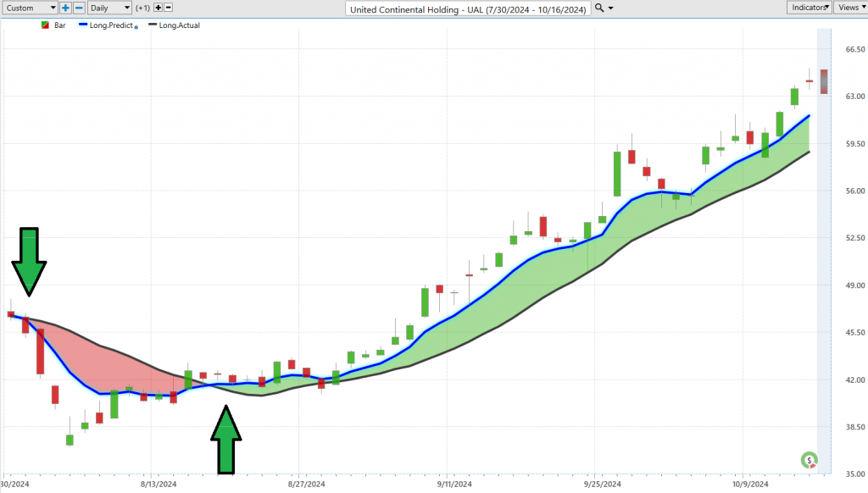Click the black minus forecast decrement button
868x493 pixels.
(x=169, y=8)
